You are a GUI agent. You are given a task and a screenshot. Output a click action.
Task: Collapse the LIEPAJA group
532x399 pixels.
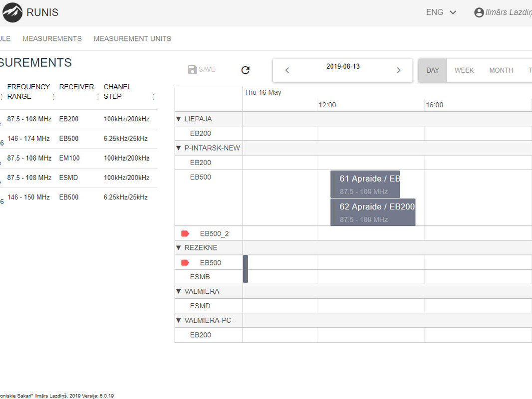[x=179, y=119]
